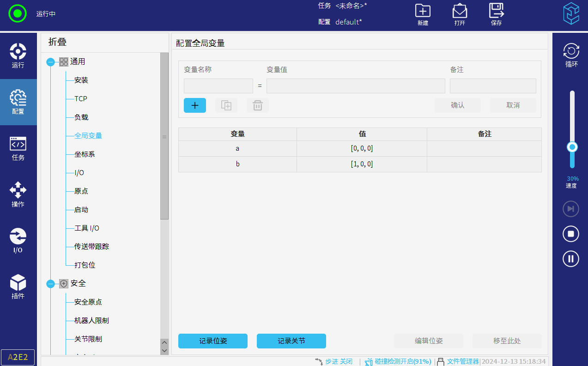Toggle collision detection in status bar
This screenshot has width=588, height=366.
[398, 361]
